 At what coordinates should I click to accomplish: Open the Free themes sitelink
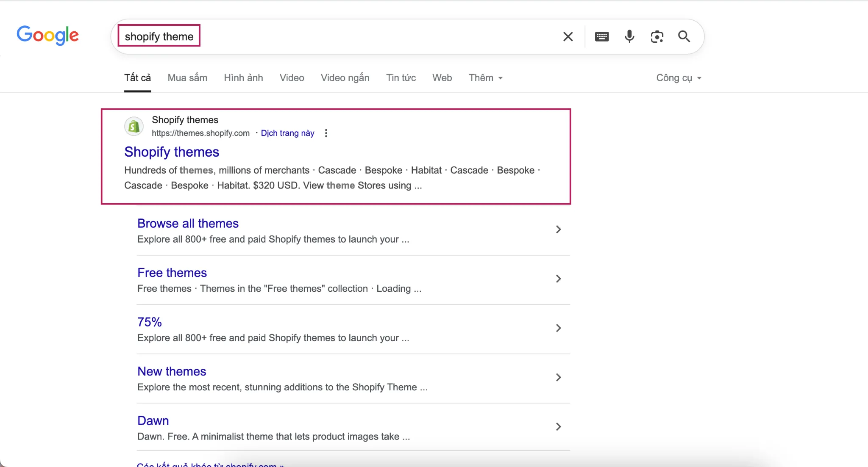click(x=172, y=273)
